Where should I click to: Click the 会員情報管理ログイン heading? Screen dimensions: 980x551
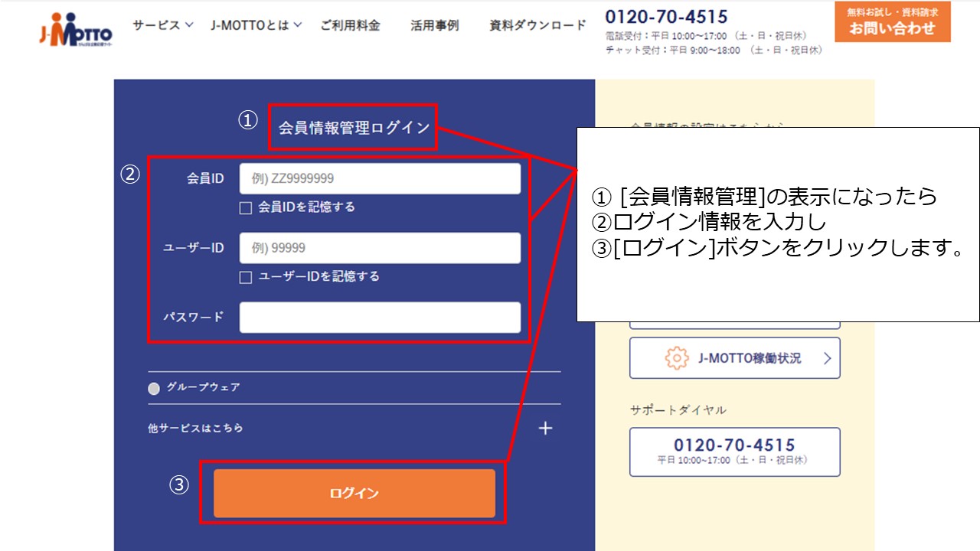(354, 128)
